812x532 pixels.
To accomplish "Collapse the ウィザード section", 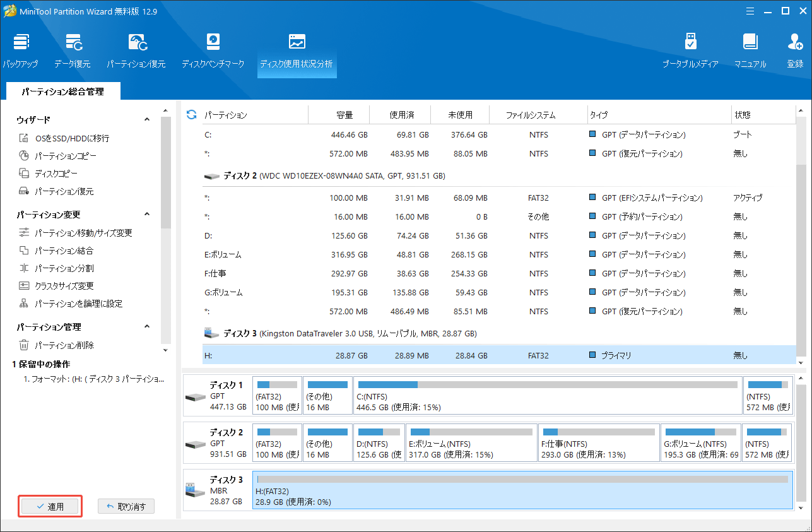I will 147,119.
